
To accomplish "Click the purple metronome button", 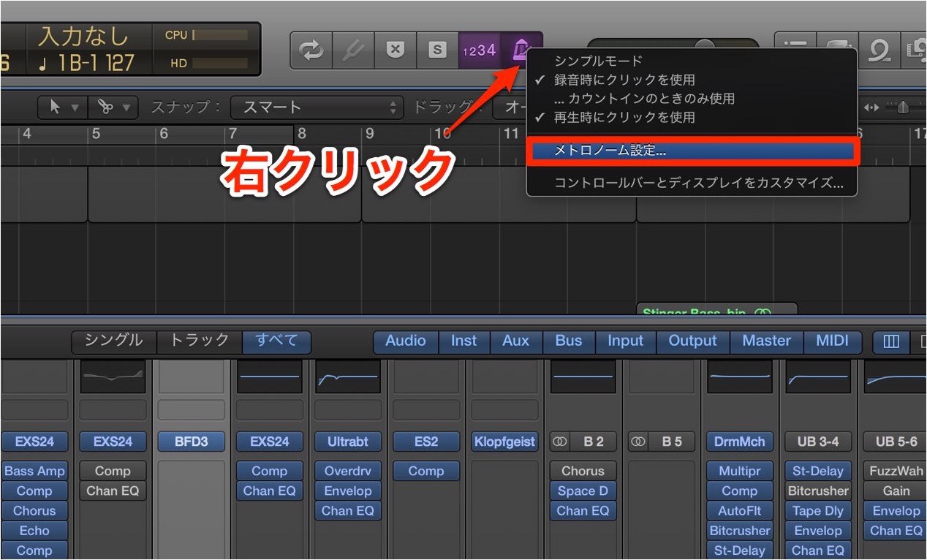I will tap(521, 50).
